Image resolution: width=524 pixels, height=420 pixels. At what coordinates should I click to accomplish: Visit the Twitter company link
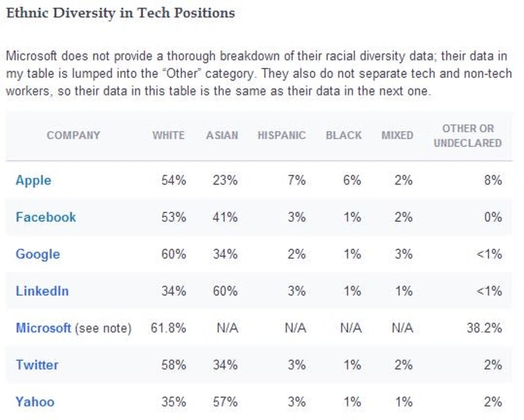coord(37,365)
